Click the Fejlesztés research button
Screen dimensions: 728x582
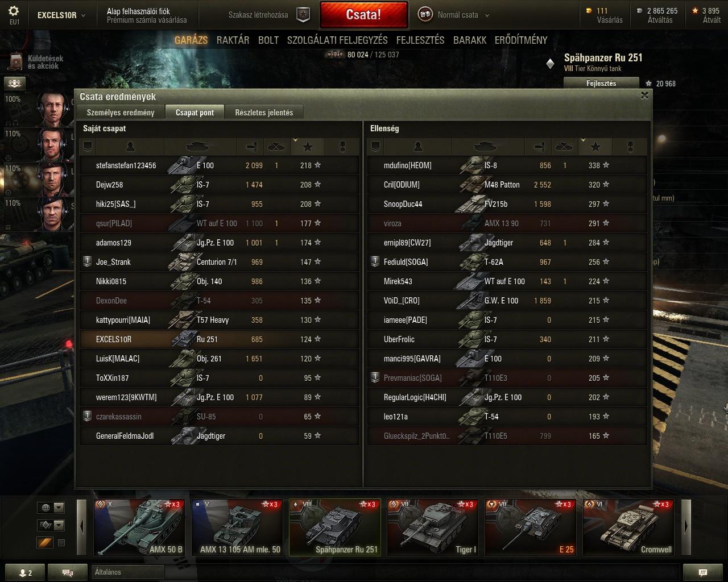601,84
